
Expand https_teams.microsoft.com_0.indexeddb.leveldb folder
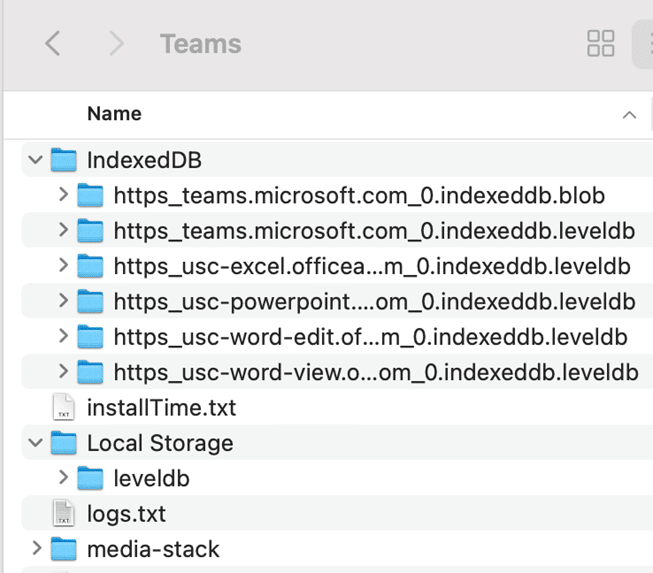64,230
